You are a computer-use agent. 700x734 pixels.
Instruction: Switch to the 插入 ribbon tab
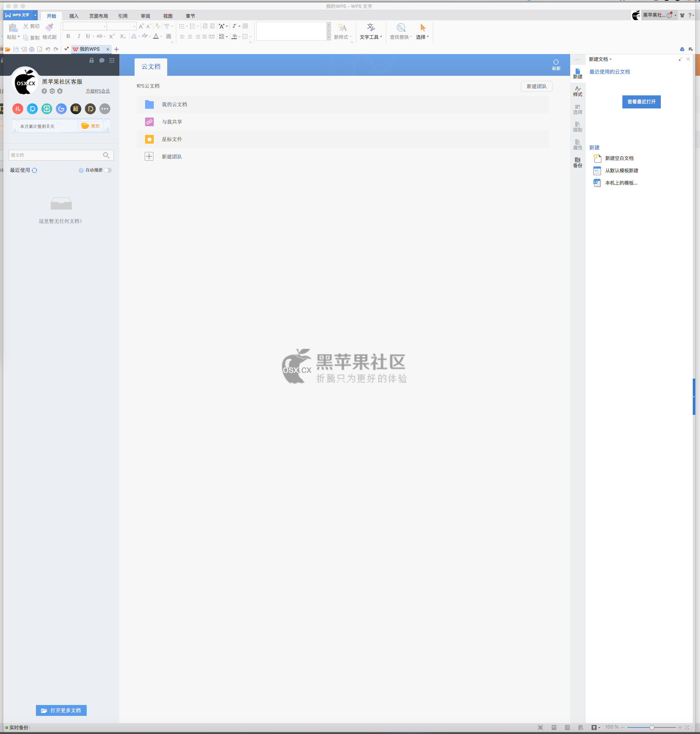tap(74, 16)
